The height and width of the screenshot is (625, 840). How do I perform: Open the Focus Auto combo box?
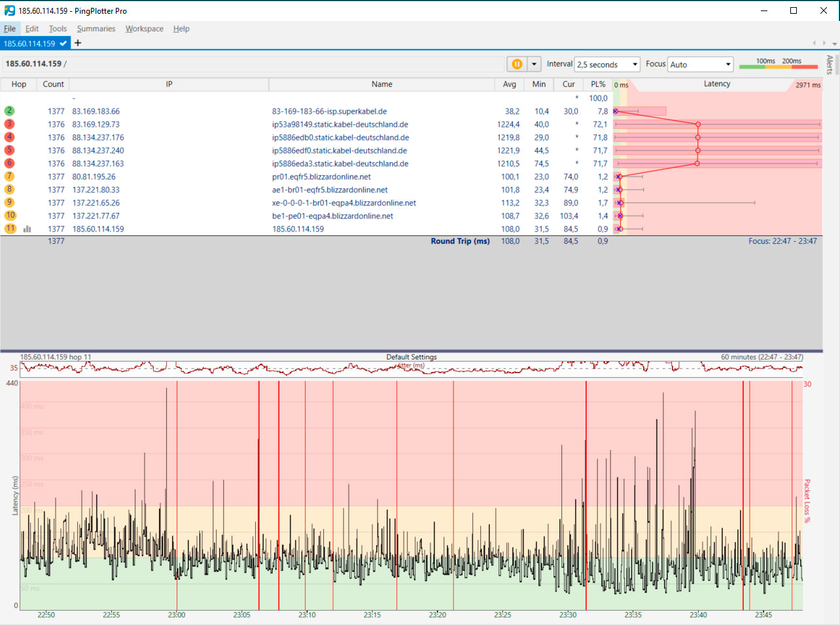point(700,64)
